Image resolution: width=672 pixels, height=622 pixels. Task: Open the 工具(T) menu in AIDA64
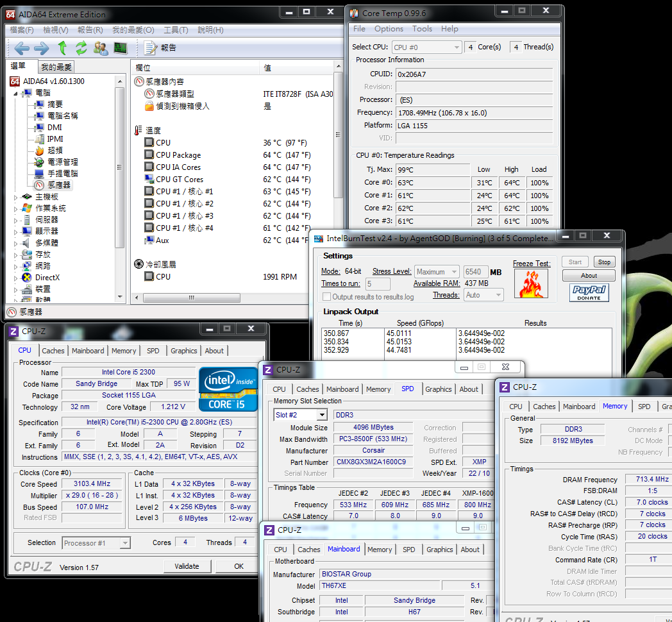(176, 30)
